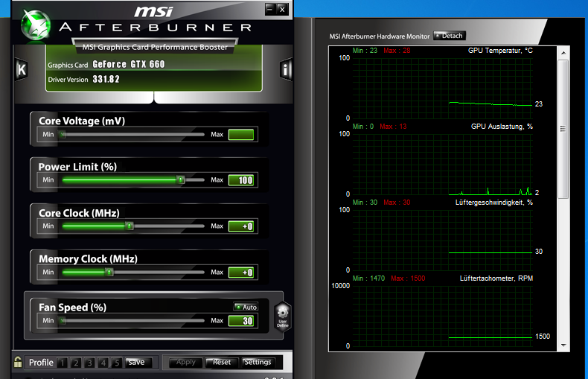
Task: Save the current profile
Action: [x=138, y=362]
